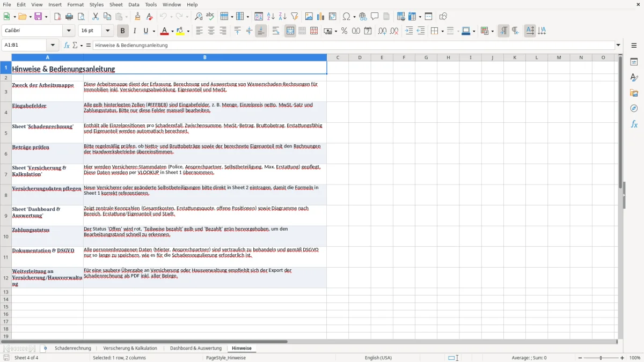Click the Insert Hyperlink globe icon
This screenshot has height=362, width=644.
pyautogui.click(x=363, y=17)
